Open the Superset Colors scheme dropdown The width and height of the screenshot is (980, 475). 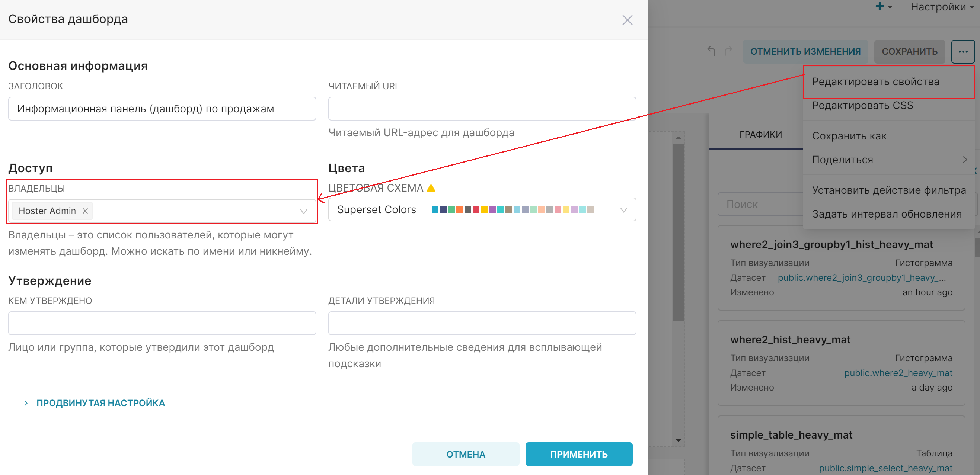(x=482, y=209)
